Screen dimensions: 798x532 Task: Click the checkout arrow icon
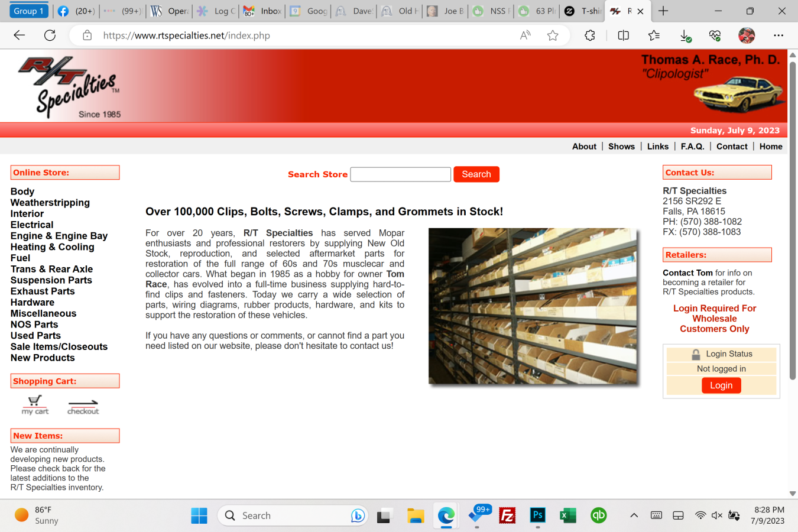pos(83,407)
